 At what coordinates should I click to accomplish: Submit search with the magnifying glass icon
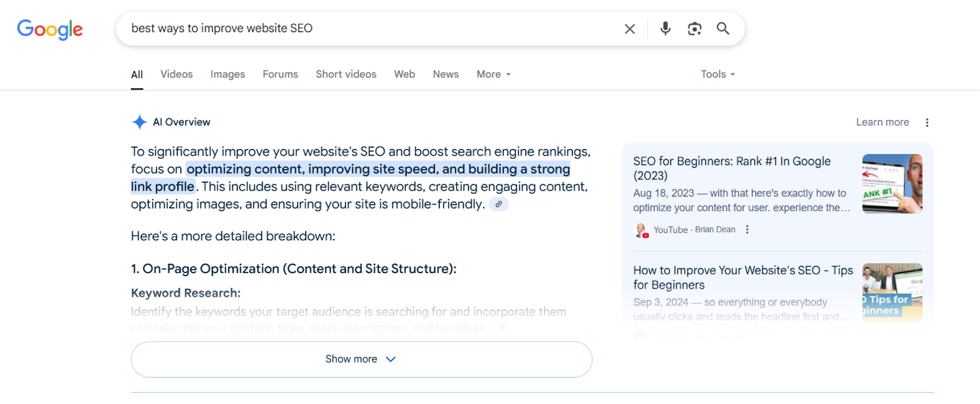tap(723, 29)
